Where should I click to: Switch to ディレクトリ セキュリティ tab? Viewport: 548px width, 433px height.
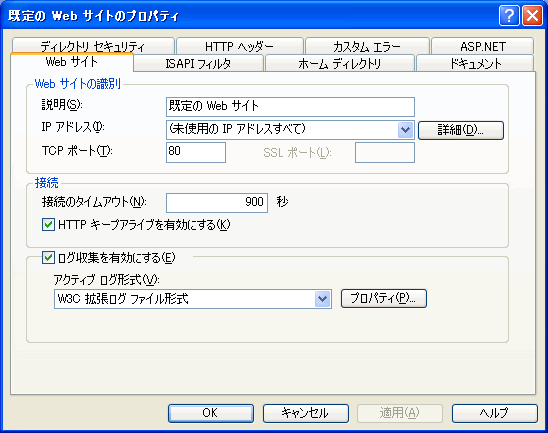coord(93,46)
